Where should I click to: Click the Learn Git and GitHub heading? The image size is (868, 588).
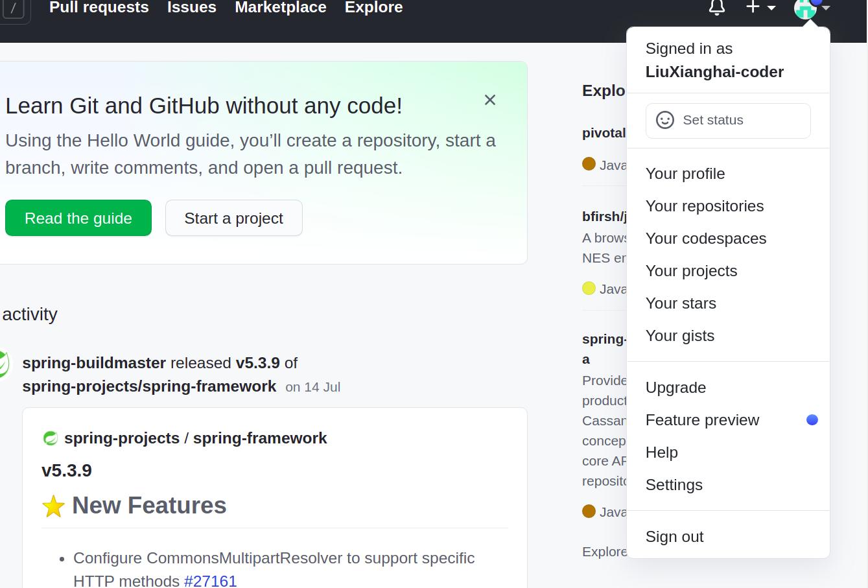click(x=204, y=106)
